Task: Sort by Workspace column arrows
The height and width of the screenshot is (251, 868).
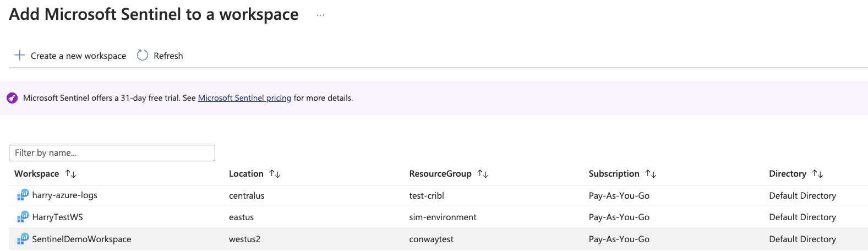Action: click(70, 174)
